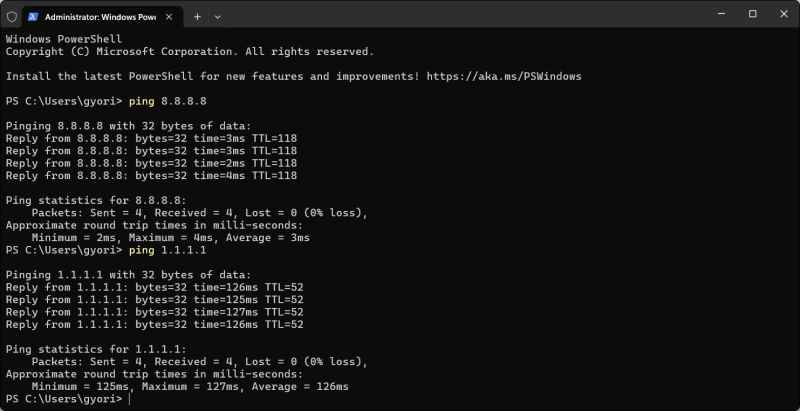The width and height of the screenshot is (800, 411).
Task: Click the PowerShell icon on the tab
Action: pyautogui.click(x=33, y=17)
